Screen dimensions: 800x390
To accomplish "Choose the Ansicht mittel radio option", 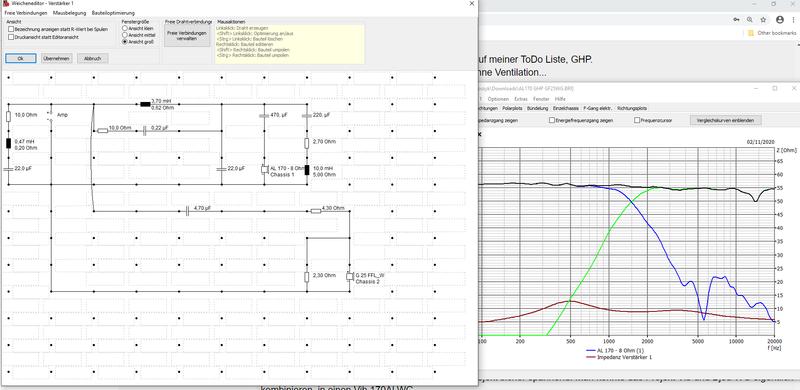I will pyautogui.click(x=124, y=35).
